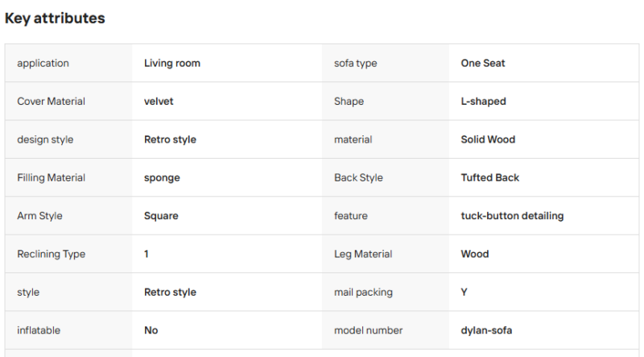Click the 'Square' arm style value
The width and height of the screenshot is (644, 357).
coord(161,216)
